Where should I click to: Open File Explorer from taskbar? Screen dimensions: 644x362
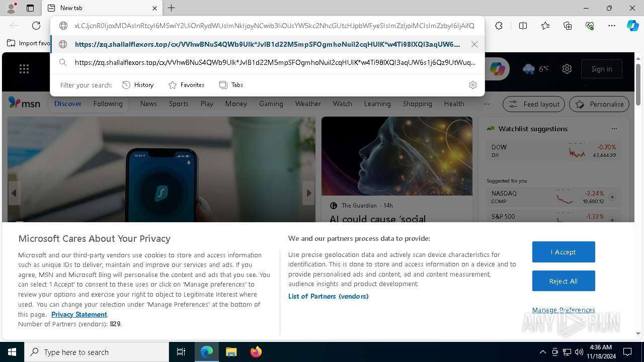231,352
